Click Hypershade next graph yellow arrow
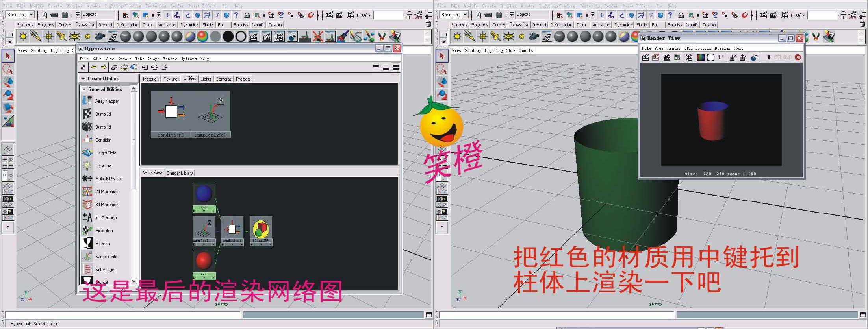Screen dimensions: 868x329 tap(103, 67)
